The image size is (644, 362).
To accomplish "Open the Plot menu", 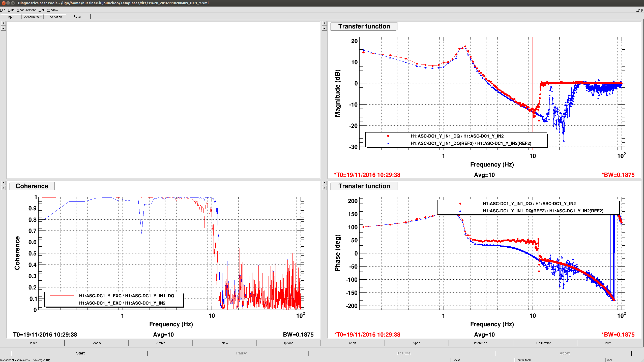I will pyautogui.click(x=41, y=10).
